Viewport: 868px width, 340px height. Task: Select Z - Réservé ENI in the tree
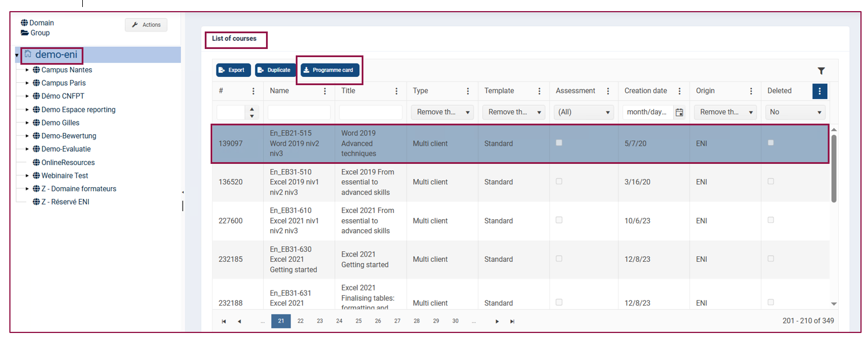[x=65, y=202]
